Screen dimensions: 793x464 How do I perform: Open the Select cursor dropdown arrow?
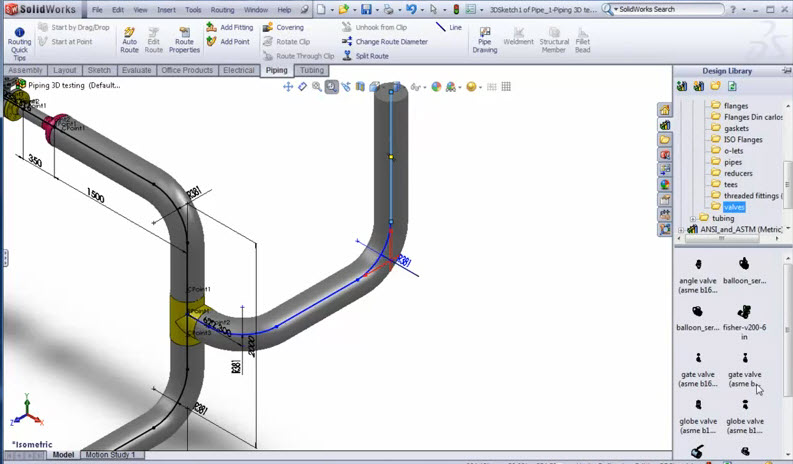click(444, 10)
